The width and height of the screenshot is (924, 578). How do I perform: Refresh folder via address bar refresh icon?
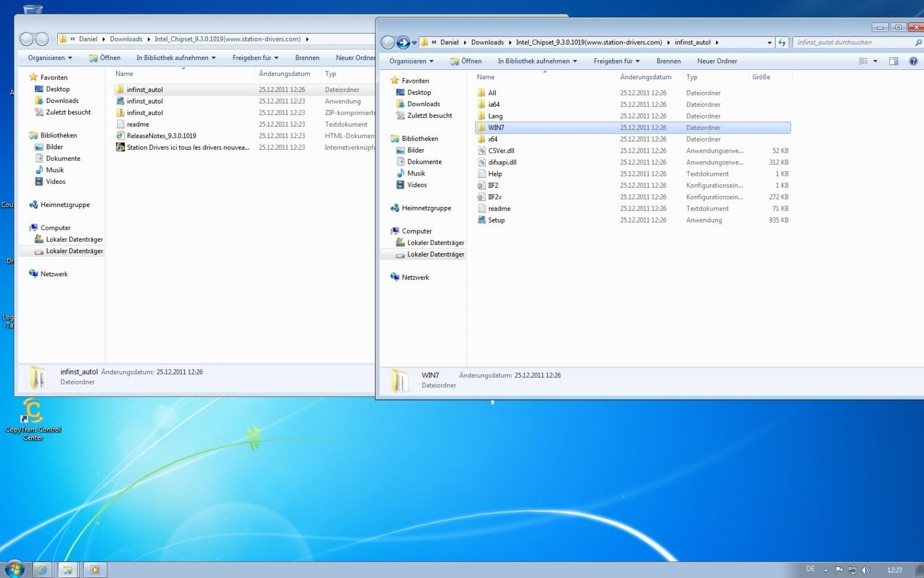782,42
